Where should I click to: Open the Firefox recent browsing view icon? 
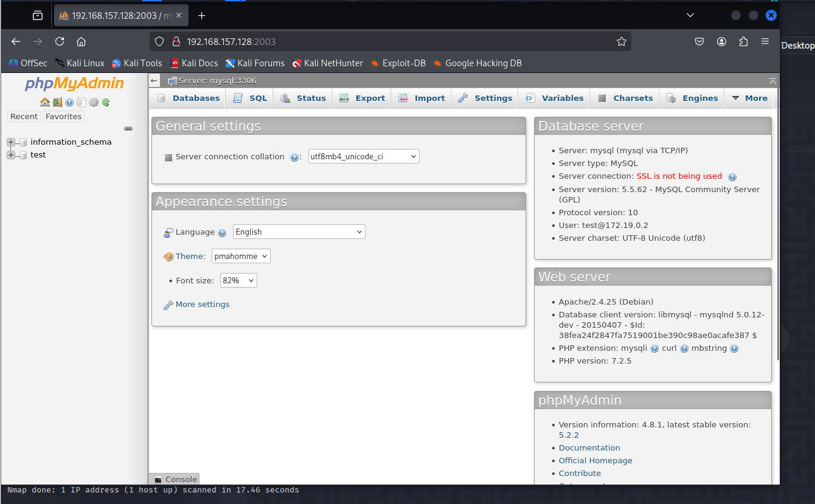(38, 15)
